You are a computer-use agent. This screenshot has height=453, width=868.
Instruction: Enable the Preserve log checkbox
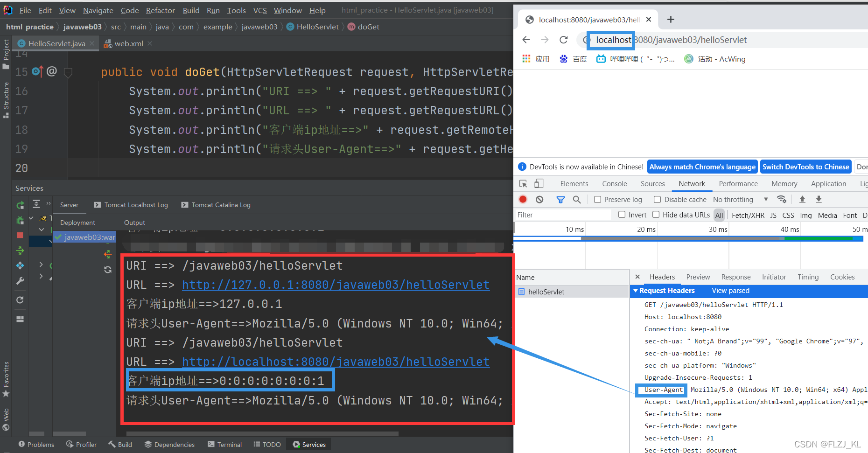point(597,200)
